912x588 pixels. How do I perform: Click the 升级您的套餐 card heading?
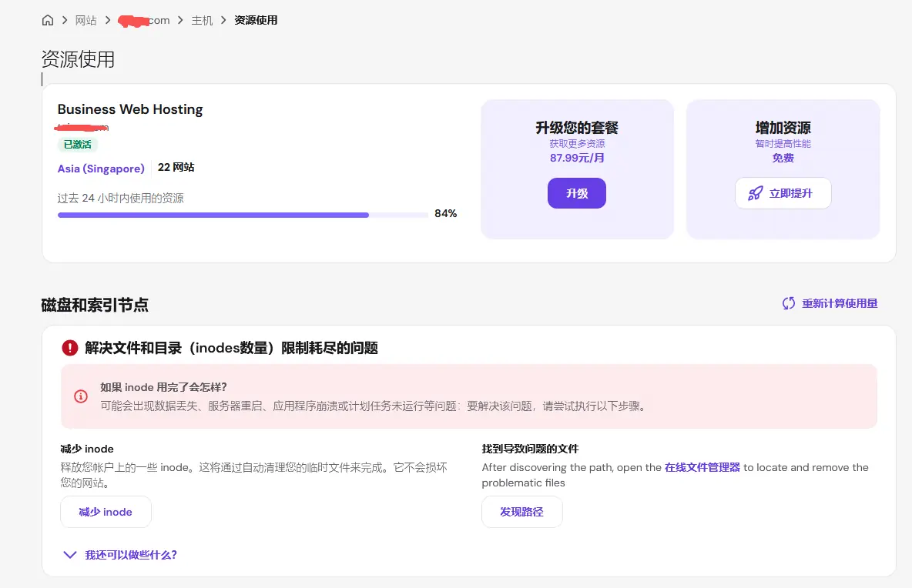[577, 127]
